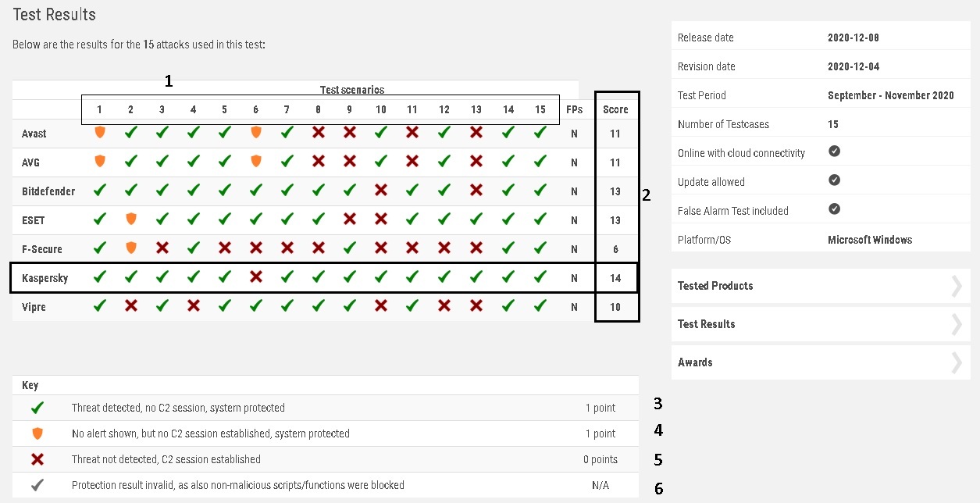Click the Kaspersky product name
The image size is (980, 503).
(45, 277)
